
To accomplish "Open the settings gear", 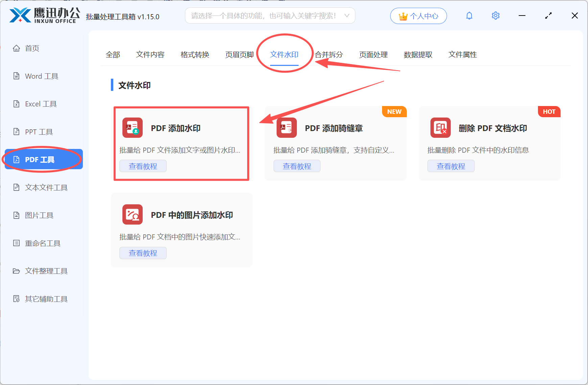I will coord(495,16).
